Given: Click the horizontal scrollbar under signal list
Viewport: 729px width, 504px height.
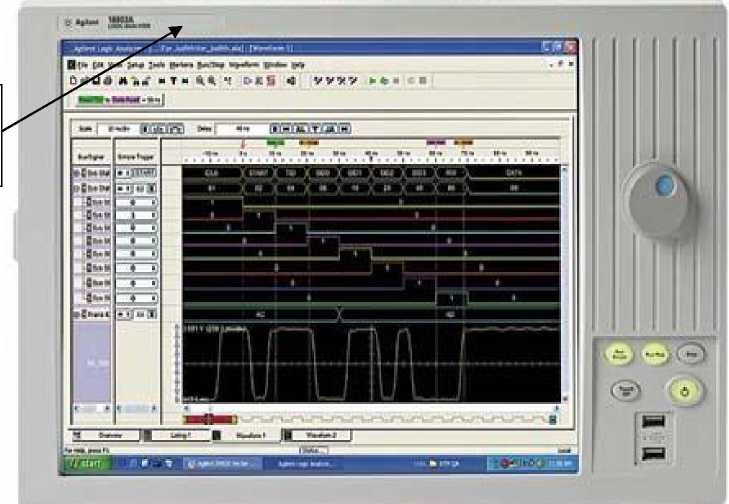Looking at the screenshot, I should coord(88,409).
